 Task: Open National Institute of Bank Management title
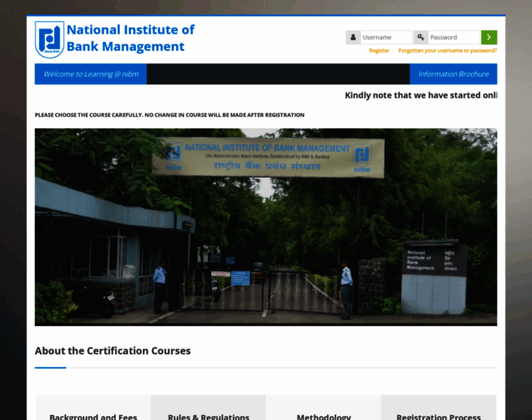pyautogui.click(x=131, y=38)
